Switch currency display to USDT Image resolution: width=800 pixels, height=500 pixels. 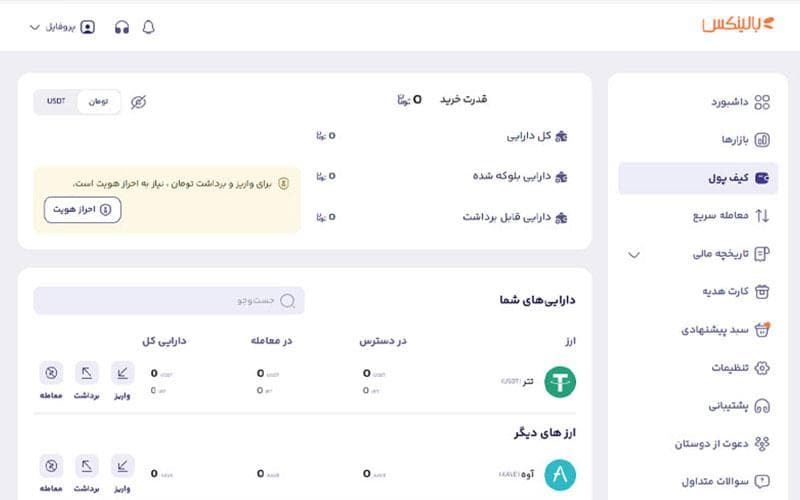[56, 102]
